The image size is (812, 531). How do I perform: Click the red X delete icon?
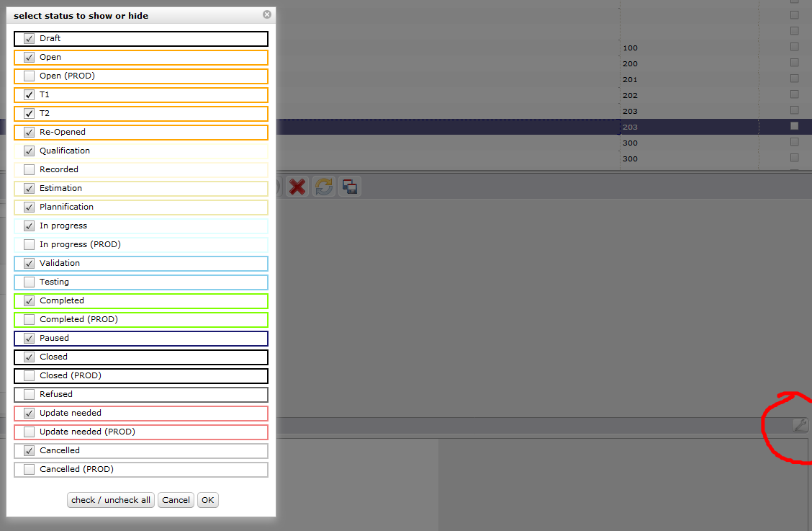click(297, 187)
